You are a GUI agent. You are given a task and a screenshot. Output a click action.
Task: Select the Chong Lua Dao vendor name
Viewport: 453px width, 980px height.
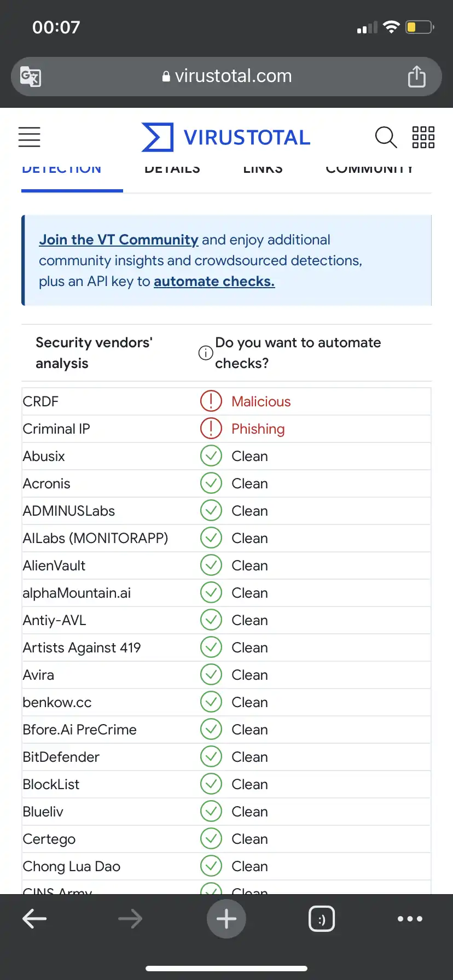pos(71,866)
